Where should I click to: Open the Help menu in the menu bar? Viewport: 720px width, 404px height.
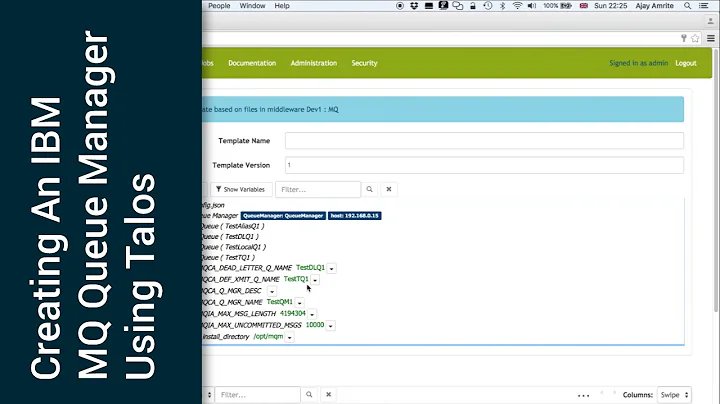pyautogui.click(x=282, y=6)
